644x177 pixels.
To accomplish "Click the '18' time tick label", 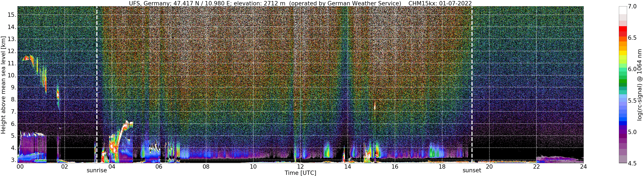I will coord(442,167).
